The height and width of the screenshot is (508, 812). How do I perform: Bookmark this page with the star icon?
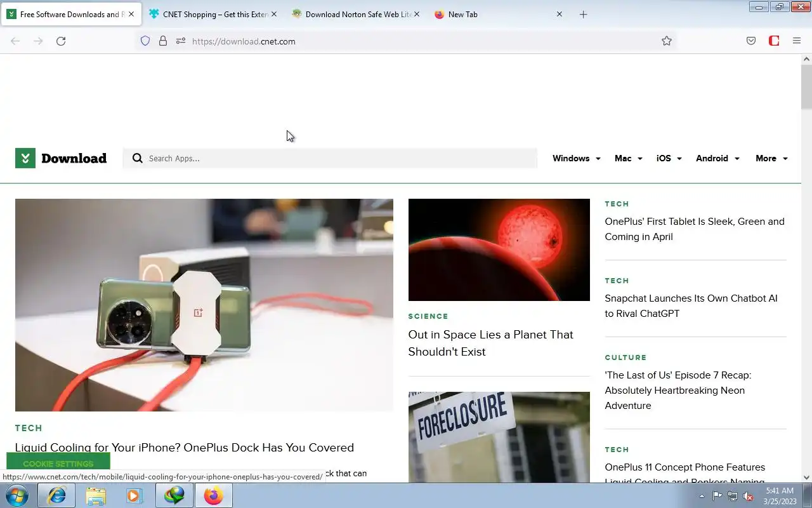(x=667, y=41)
